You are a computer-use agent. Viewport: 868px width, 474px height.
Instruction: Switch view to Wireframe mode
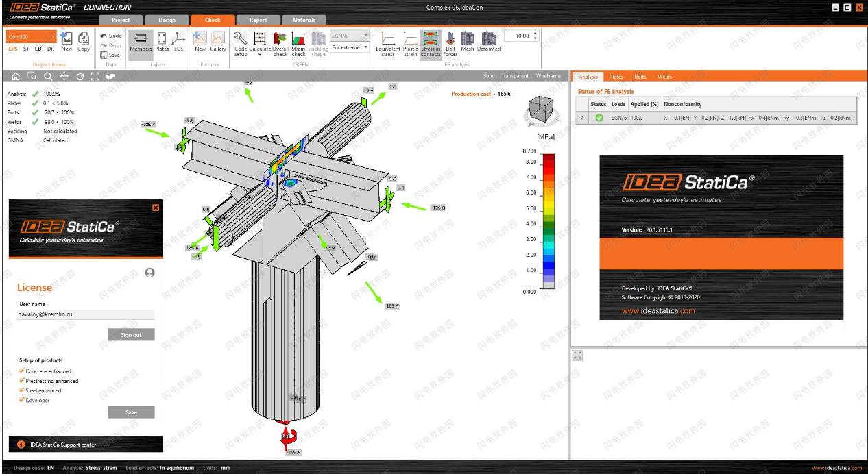coord(548,76)
